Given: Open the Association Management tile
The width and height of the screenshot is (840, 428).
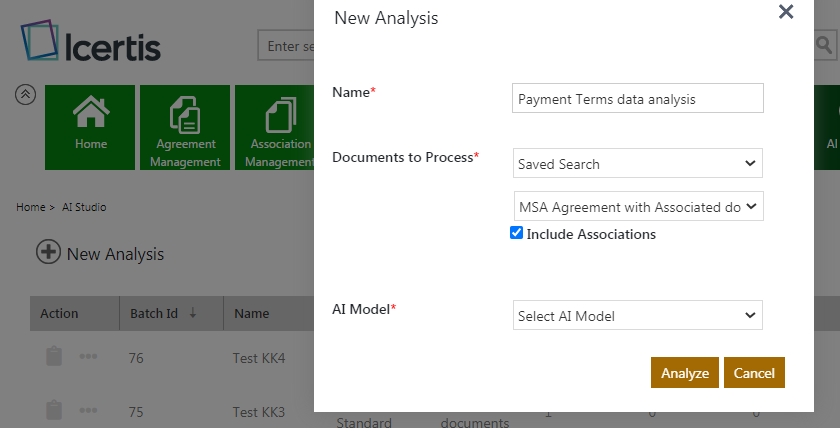Looking at the screenshot, I should coord(275,127).
